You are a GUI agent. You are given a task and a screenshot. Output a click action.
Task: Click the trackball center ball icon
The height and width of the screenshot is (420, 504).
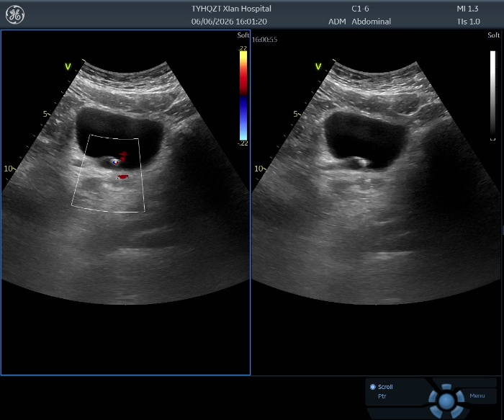(446, 401)
